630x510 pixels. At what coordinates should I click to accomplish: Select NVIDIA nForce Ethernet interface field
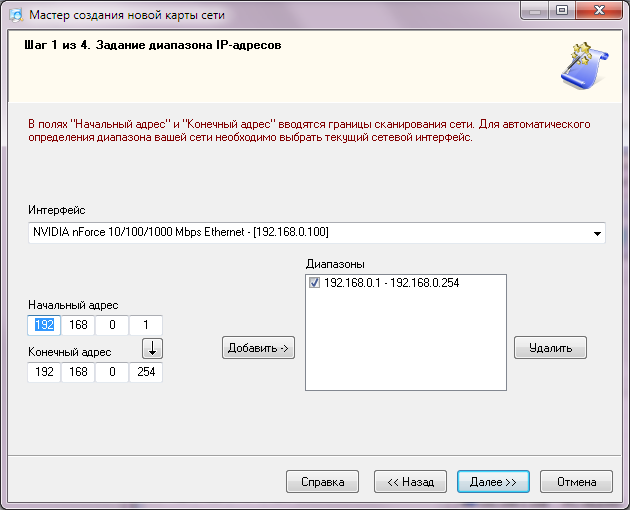pos(317,233)
